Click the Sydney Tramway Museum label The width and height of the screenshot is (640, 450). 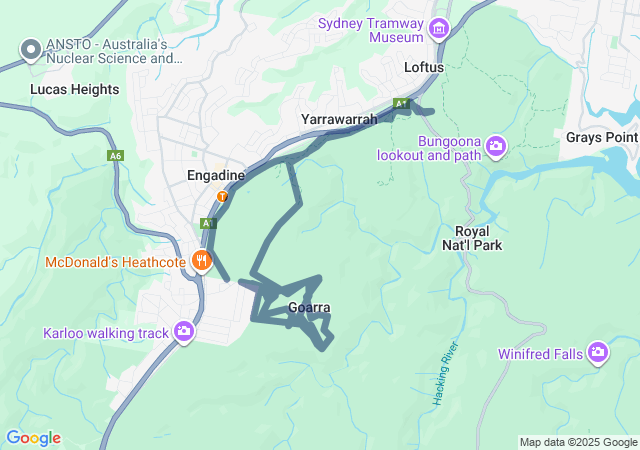coord(371,30)
